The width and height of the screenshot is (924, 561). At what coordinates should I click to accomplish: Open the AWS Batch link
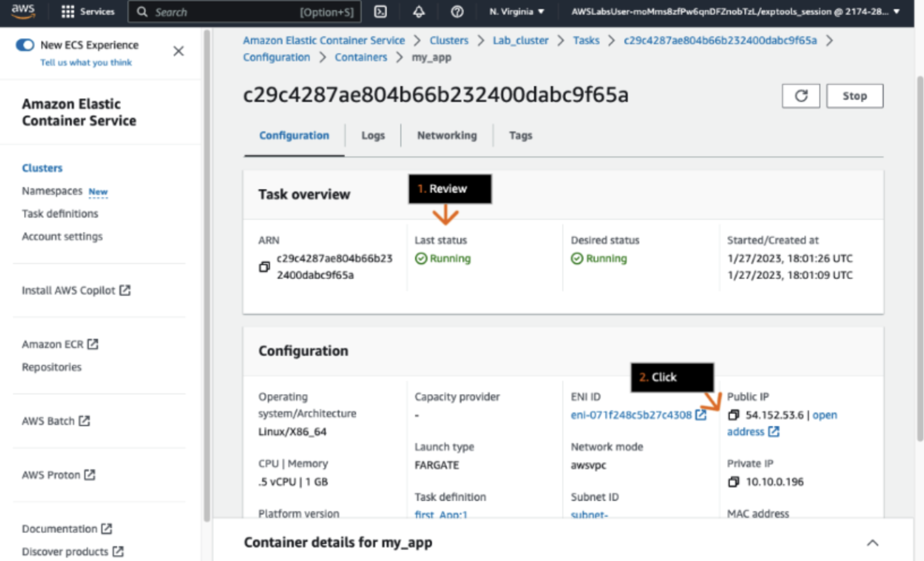(48, 420)
